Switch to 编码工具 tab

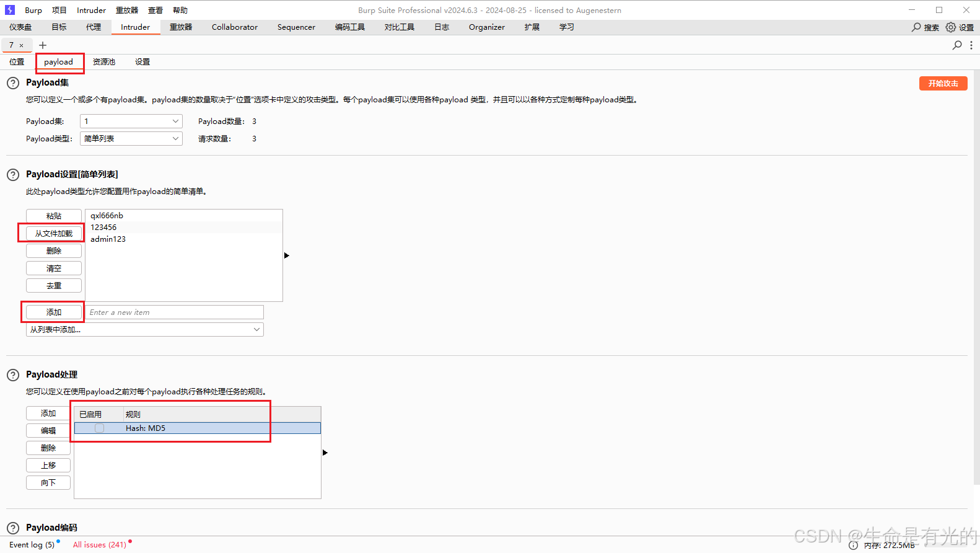tap(350, 27)
